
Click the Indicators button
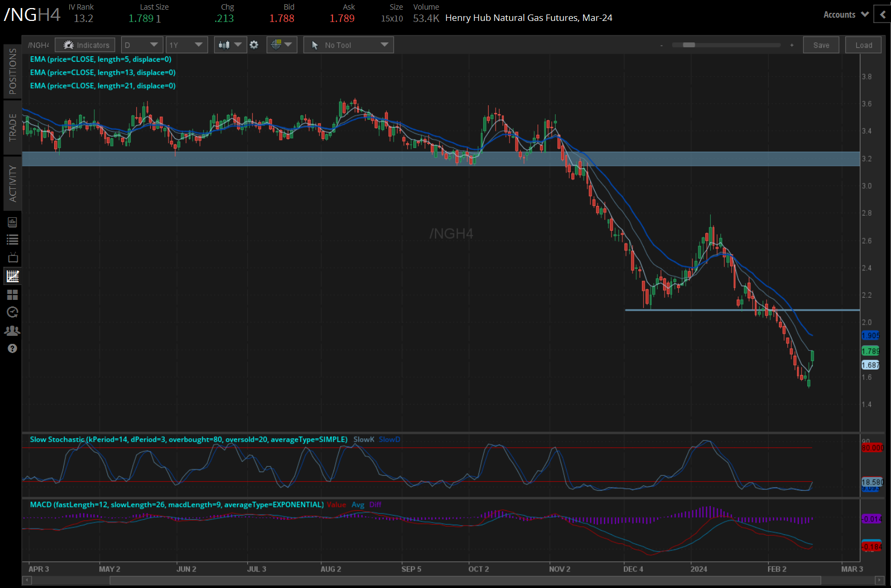click(x=86, y=45)
